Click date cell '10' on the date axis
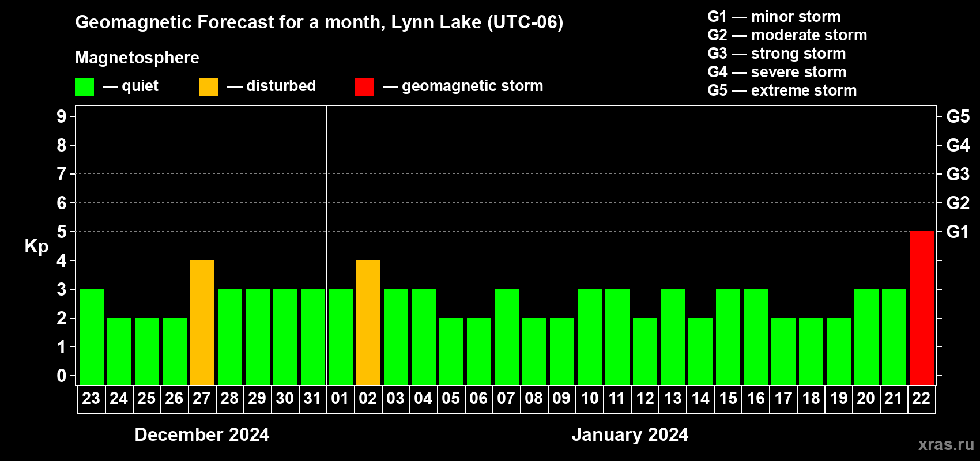This screenshot has height=461, width=980. (590, 399)
